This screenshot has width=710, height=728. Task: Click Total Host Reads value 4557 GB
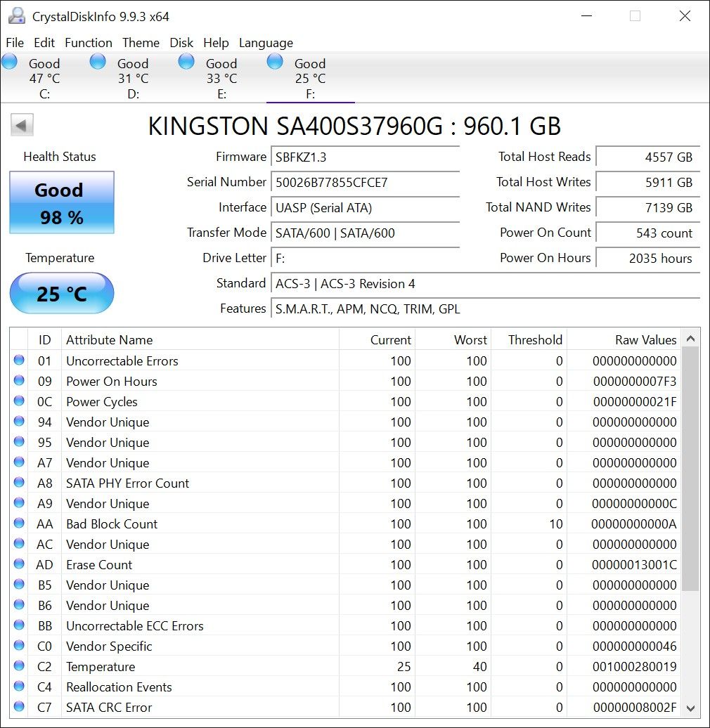tap(647, 157)
